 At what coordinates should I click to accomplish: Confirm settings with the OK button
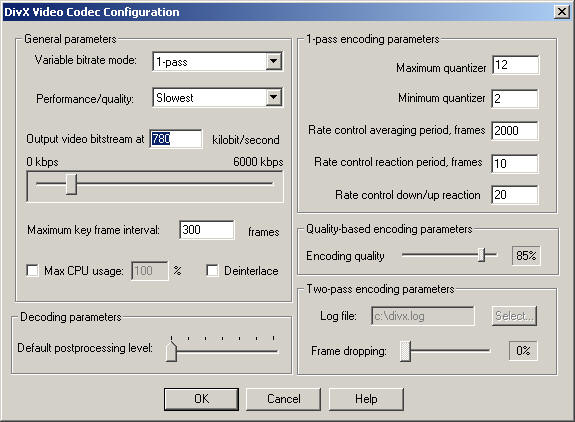(x=201, y=399)
